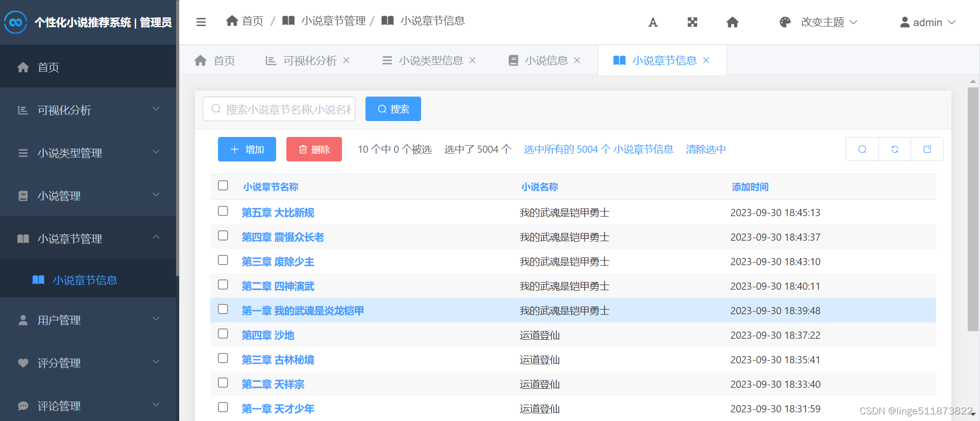Open chapter link 第一章 天才少年

point(278,409)
